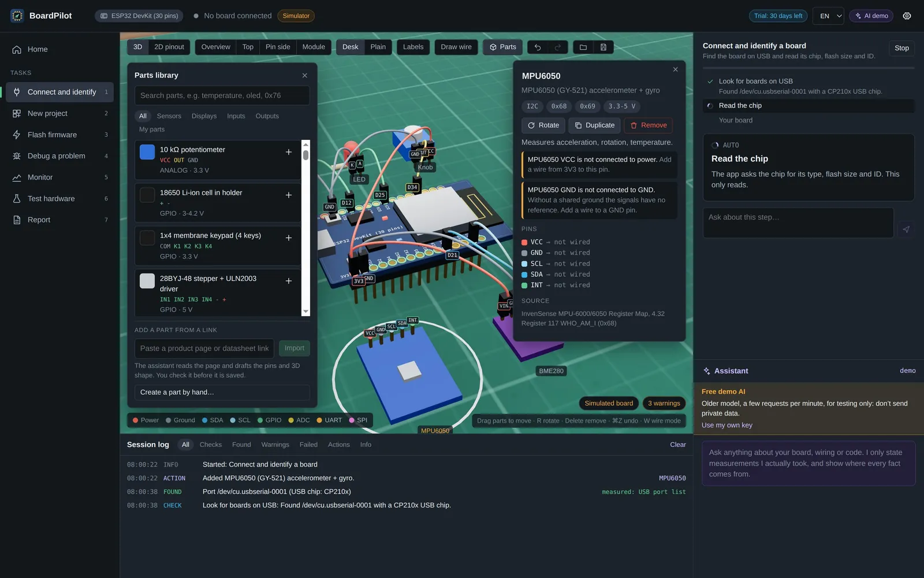Show My parts tab
924x578 pixels.
[x=152, y=129]
